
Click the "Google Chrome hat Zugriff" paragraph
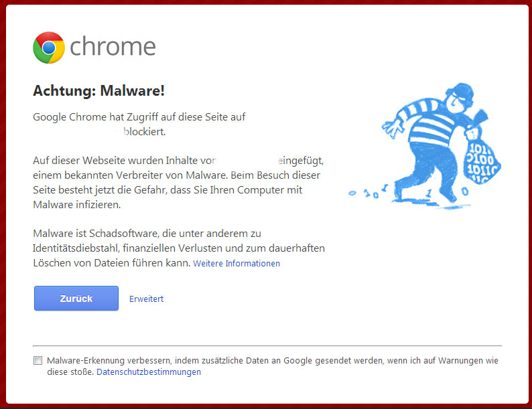(x=139, y=117)
